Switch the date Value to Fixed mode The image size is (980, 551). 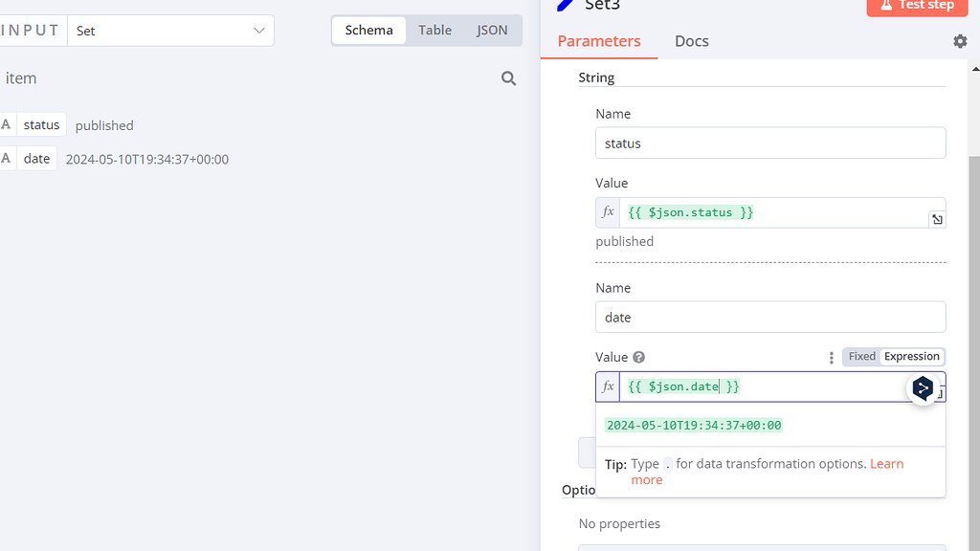[861, 356]
